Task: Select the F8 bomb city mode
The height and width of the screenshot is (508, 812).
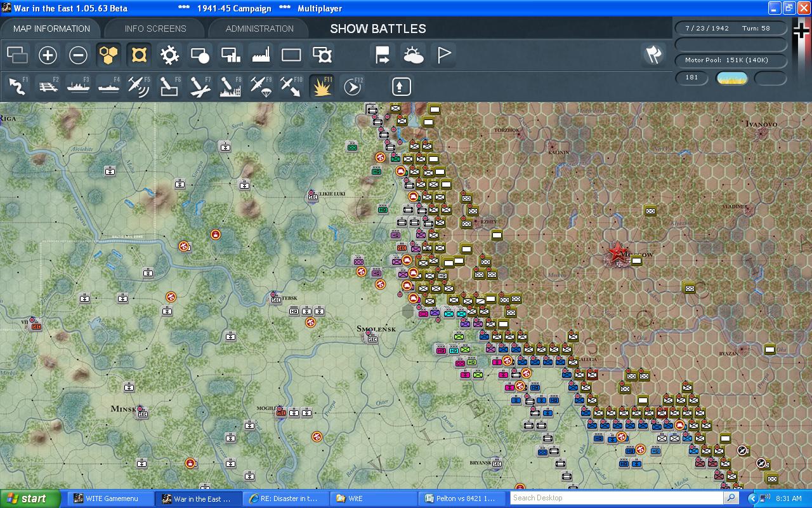Action: (230, 86)
